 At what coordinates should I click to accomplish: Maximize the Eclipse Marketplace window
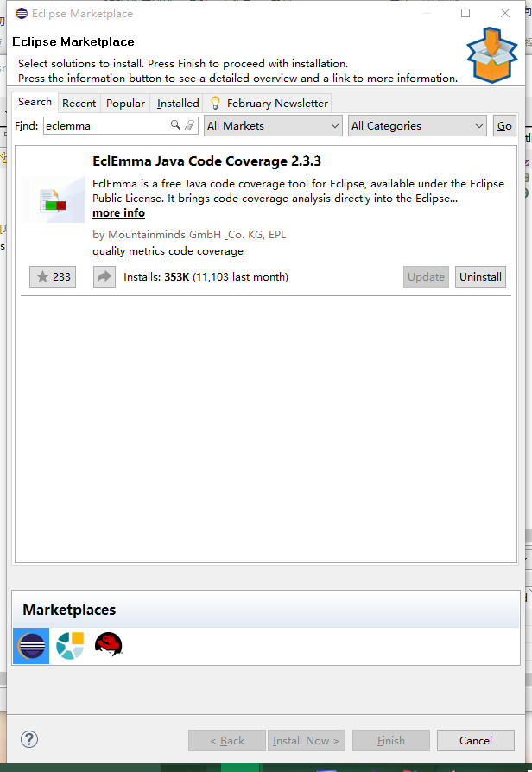coord(465,13)
